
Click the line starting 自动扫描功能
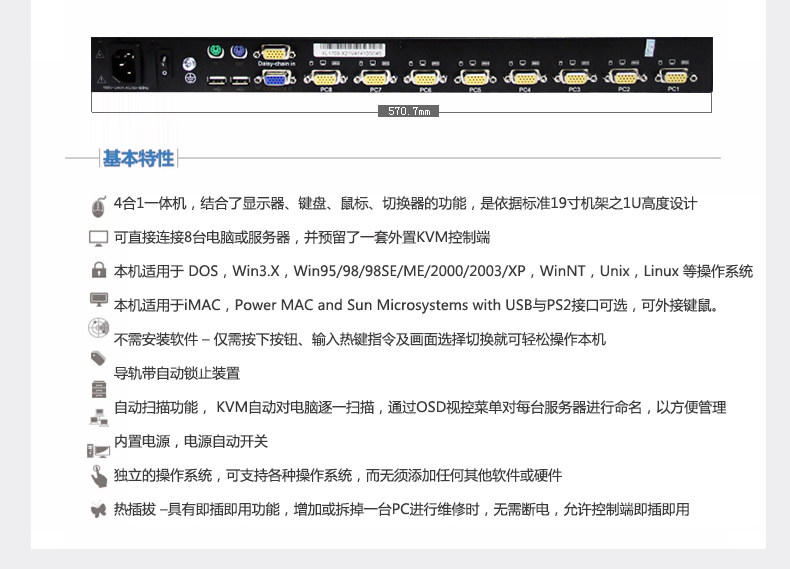(x=420, y=407)
